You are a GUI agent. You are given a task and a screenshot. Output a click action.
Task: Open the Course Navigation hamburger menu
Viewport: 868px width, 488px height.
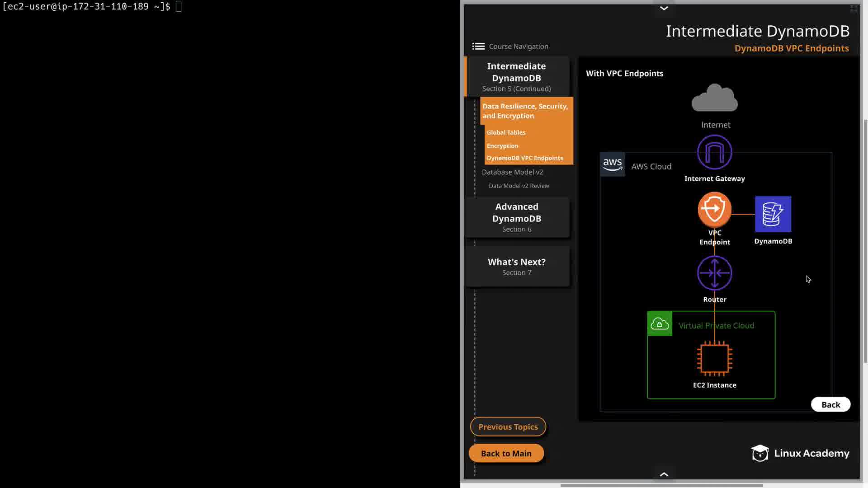tap(478, 47)
